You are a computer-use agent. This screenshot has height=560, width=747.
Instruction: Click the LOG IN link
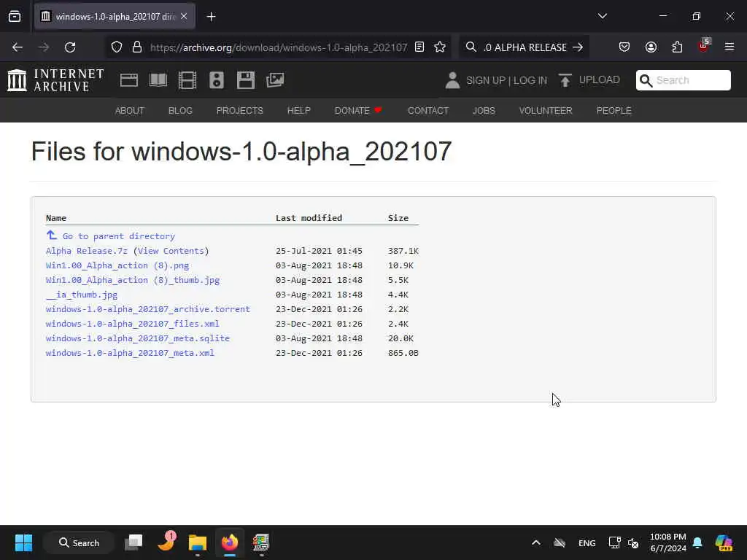click(530, 80)
